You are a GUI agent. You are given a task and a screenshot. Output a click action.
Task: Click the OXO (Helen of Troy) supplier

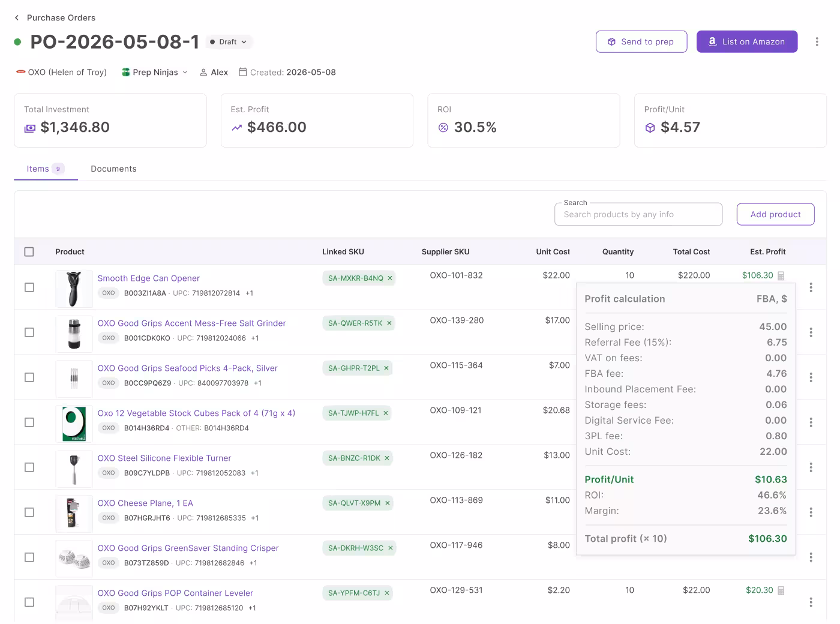[x=61, y=72]
